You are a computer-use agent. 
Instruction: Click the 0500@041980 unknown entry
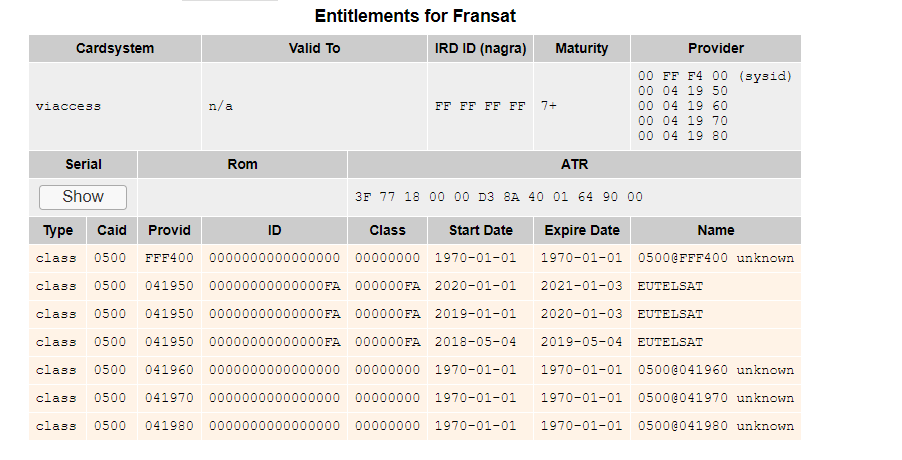pyautogui.click(x=715, y=426)
